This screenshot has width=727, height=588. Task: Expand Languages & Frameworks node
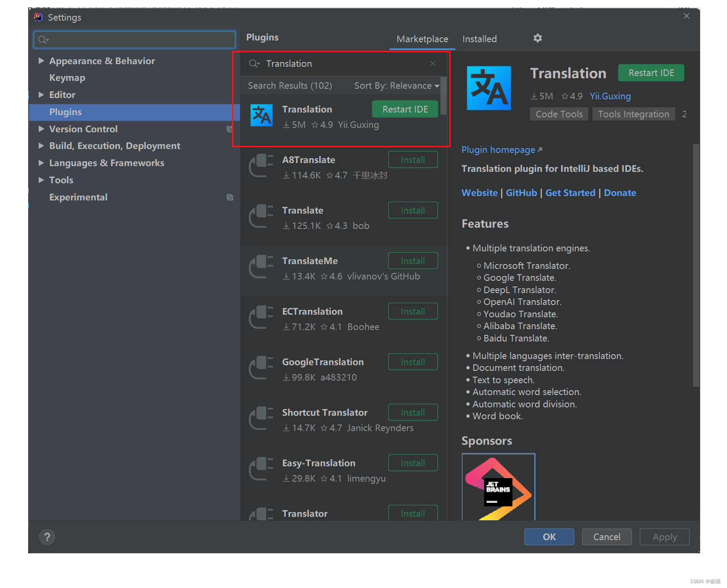click(41, 163)
